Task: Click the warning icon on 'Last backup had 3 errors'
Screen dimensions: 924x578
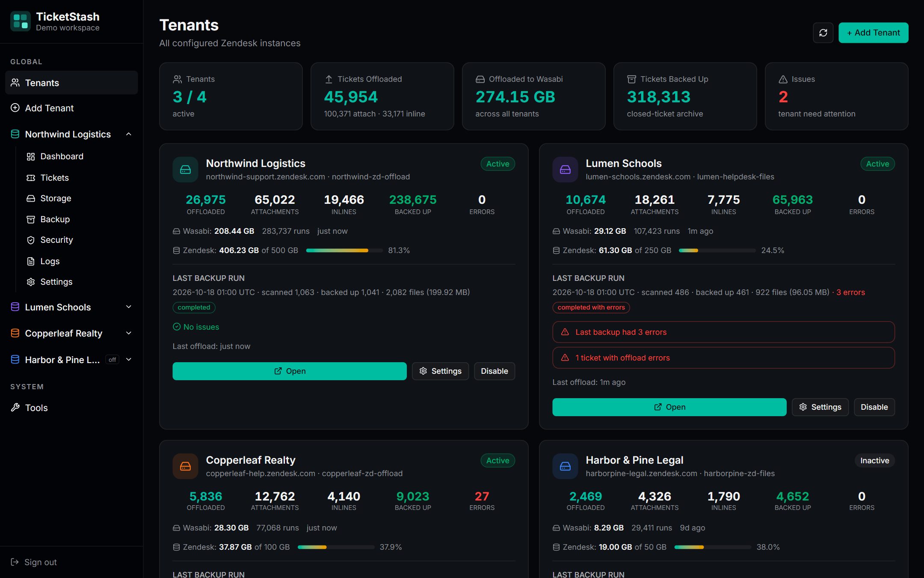Action: [x=565, y=332]
